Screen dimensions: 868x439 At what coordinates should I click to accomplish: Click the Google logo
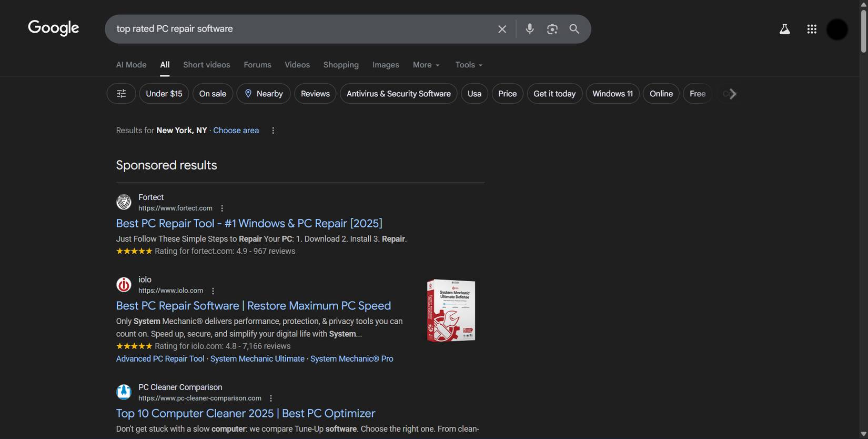[x=54, y=28]
